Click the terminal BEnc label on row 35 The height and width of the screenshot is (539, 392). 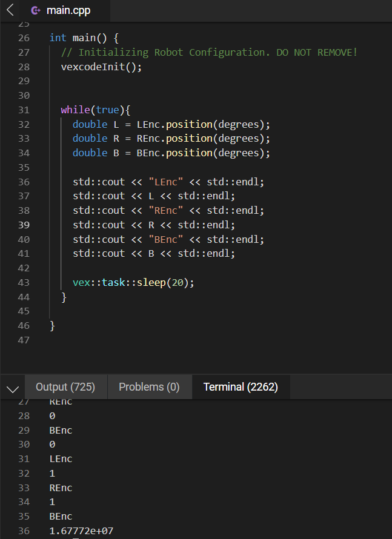coord(61,517)
